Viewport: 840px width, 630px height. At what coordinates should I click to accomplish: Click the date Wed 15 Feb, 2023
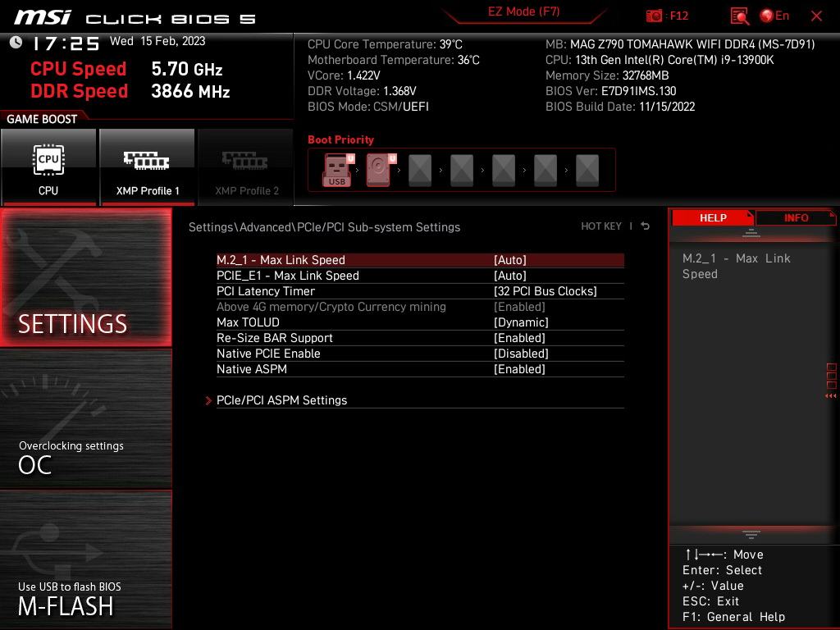point(157,41)
